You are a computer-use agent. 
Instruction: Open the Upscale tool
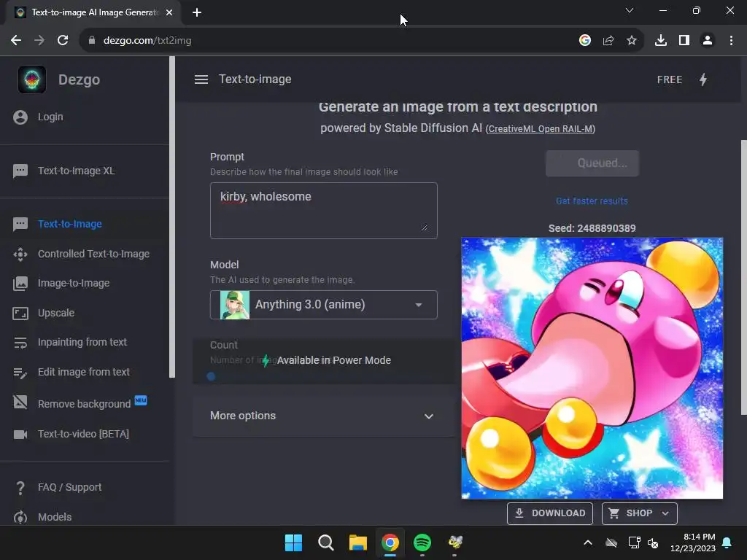tap(55, 313)
